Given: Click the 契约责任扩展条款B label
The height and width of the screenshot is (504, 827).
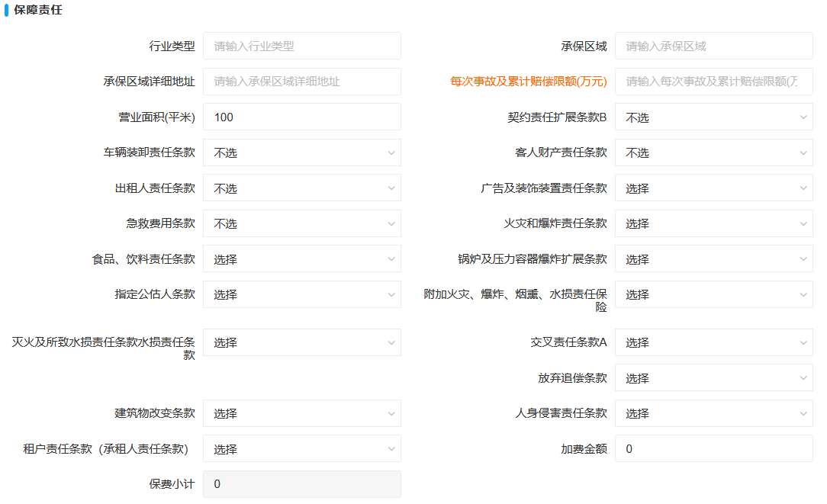Looking at the screenshot, I should (x=557, y=117).
